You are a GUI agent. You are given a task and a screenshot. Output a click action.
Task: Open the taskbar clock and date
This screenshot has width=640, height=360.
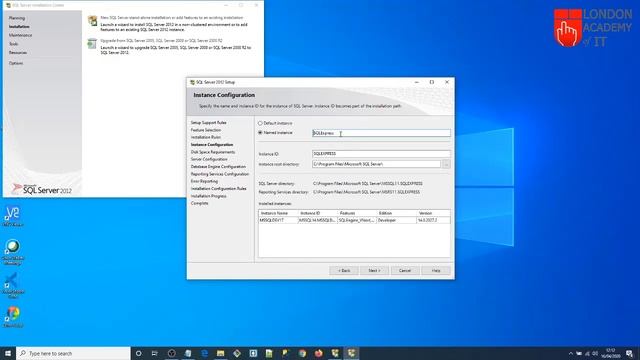tap(611, 353)
